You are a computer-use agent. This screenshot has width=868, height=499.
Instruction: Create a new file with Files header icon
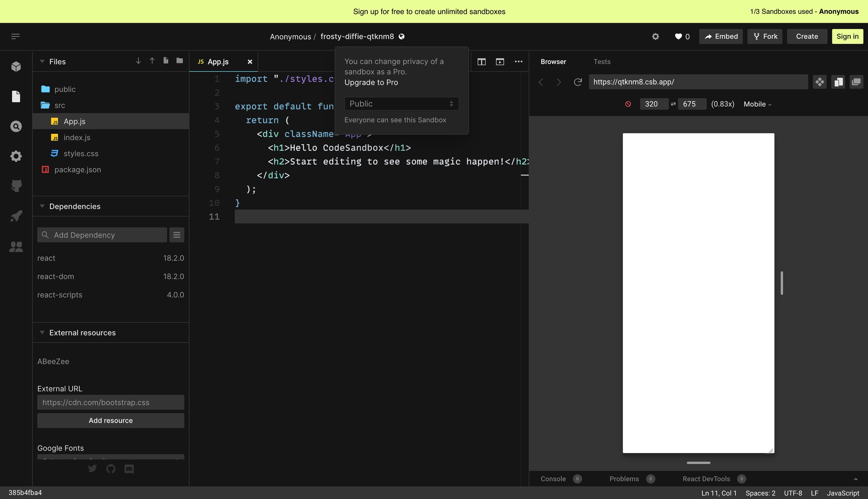(x=166, y=60)
